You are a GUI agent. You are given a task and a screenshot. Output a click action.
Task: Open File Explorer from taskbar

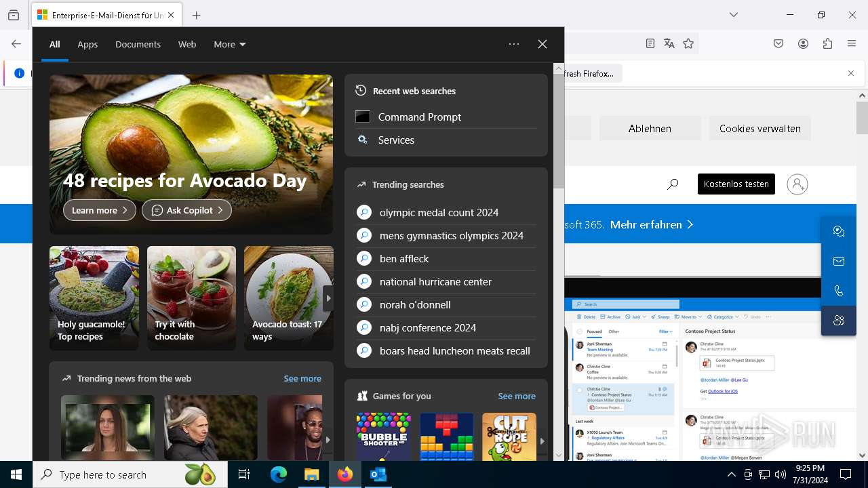[x=311, y=474]
